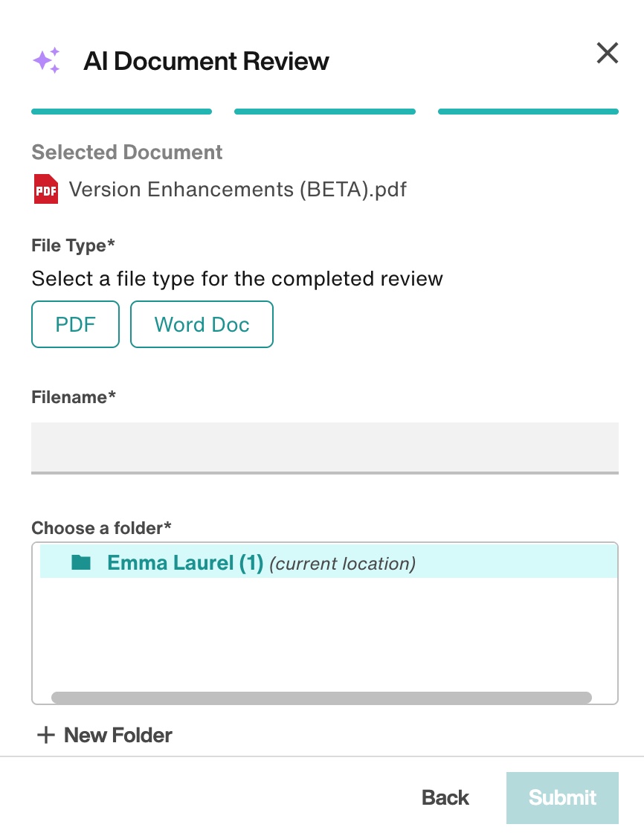Click the Back button

[445, 797]
